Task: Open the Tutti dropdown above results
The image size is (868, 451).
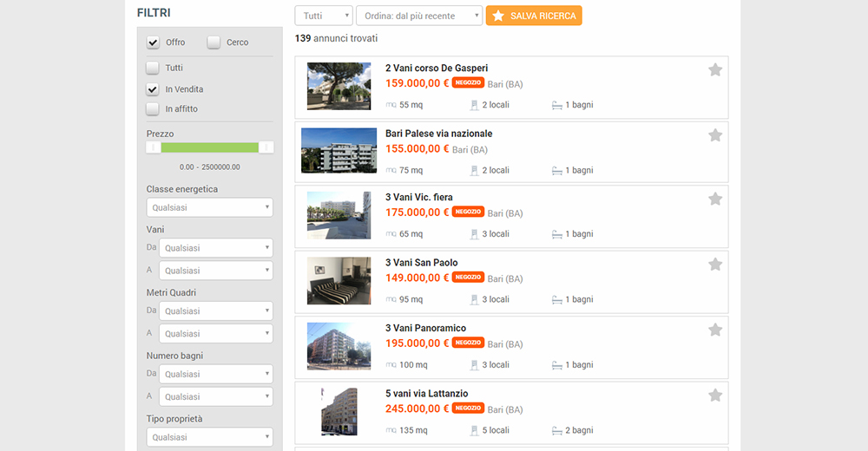Action: [324, 16]
